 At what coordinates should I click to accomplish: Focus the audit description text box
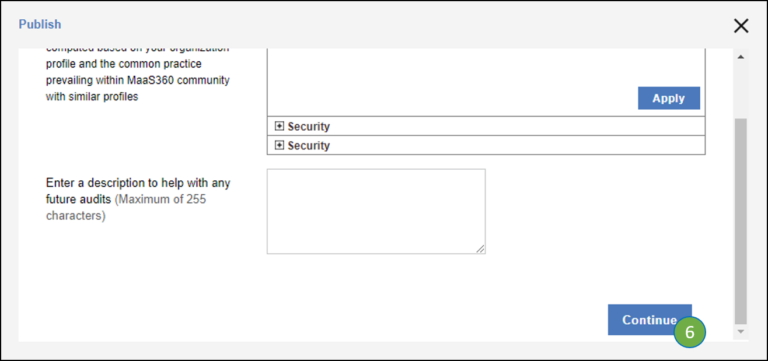tap(376, 211)
